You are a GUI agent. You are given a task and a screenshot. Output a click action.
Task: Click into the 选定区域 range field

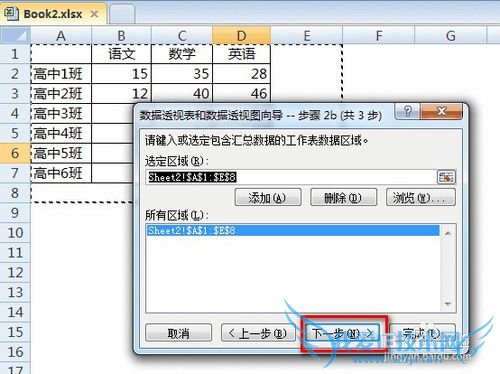[x=291, y=177]
